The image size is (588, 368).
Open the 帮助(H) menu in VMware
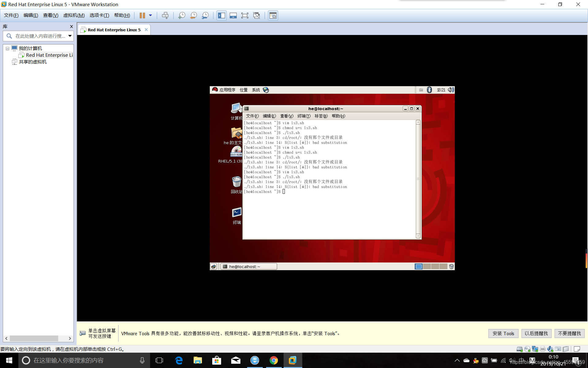(x=122, y=15)
